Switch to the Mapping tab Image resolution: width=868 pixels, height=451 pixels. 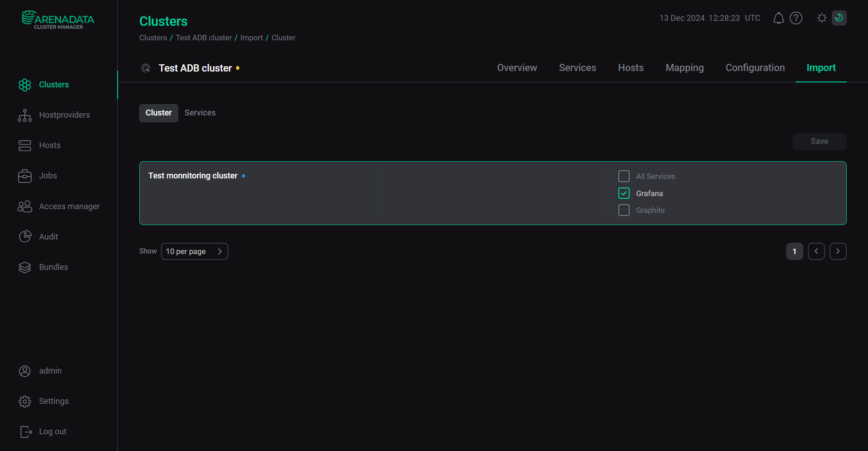point(685,68)
